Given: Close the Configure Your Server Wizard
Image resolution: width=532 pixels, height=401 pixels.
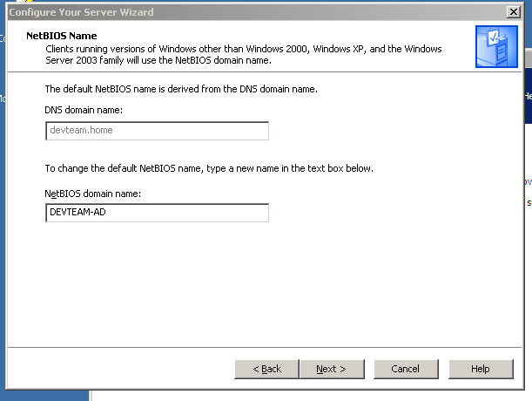Looking at the screenshot, I should pos(513,10).
